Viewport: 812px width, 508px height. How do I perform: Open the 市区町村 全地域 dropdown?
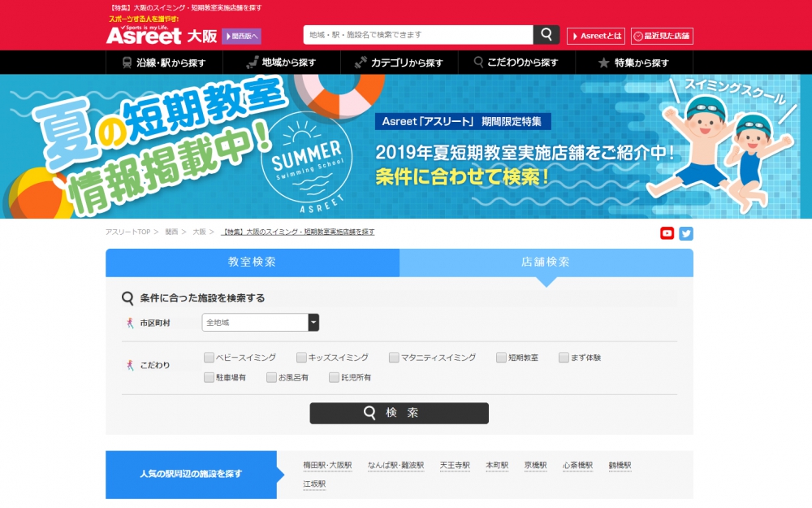[x=261, y=323]
